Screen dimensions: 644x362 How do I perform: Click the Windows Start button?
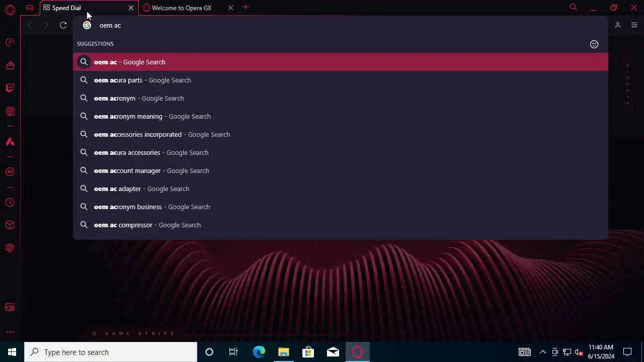click(12, 352)
